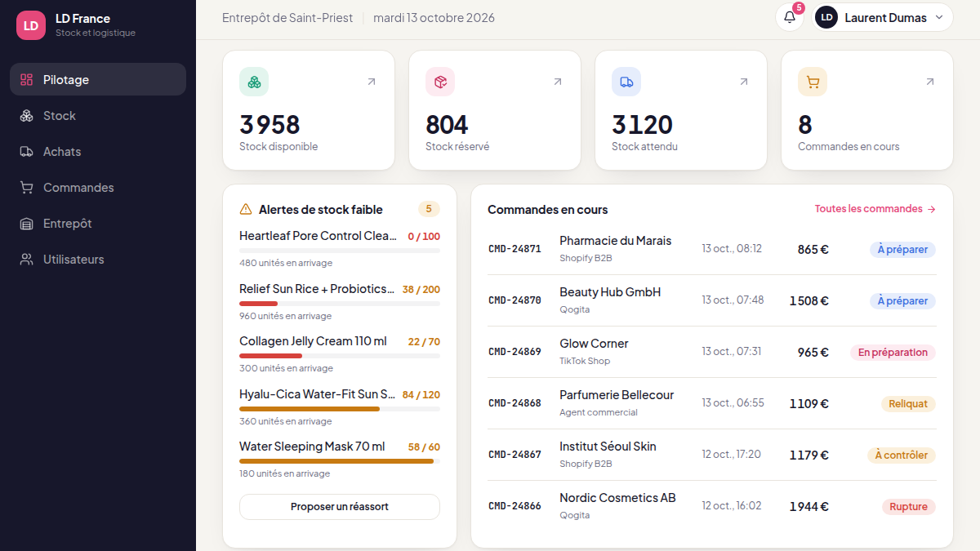This screenshot has width=980, height=551.
Task: Open arrow on Stock disponible card
Action: point(372,82)
